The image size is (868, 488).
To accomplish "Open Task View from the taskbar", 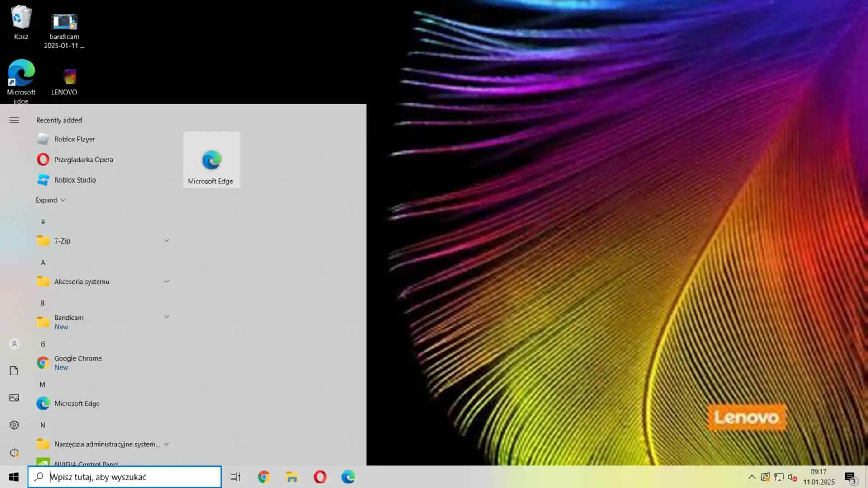I will pyautogui.click(x=235, y=477).
